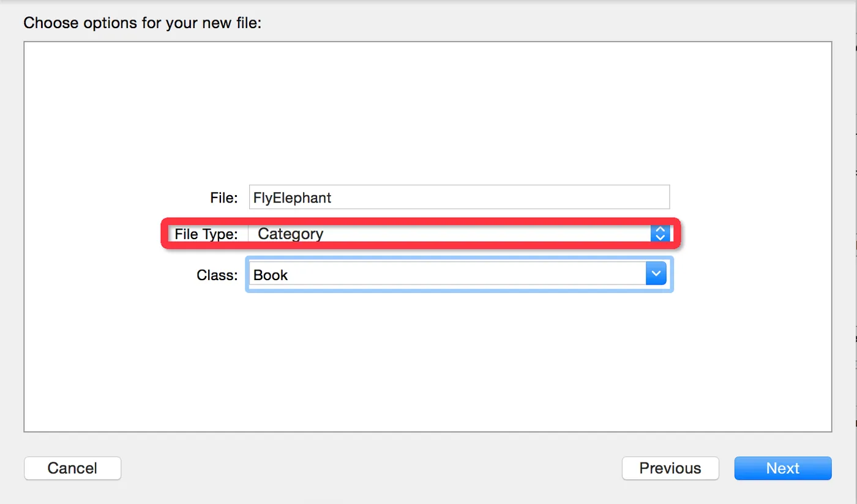Click inside the File name text field
857x504 pixels.
coord(459,198)
